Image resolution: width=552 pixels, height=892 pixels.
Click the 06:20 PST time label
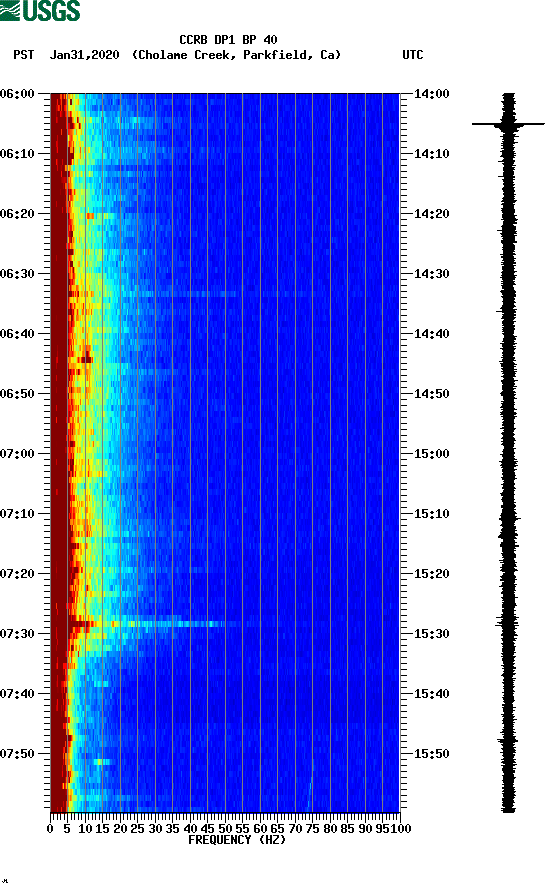point(18,213)
